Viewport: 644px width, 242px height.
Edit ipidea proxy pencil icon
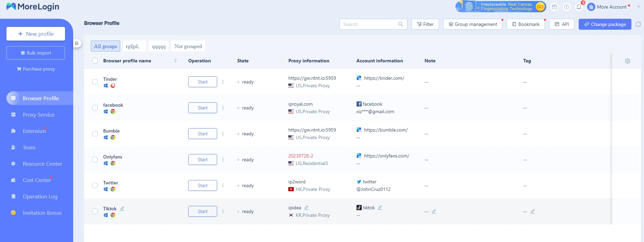click(306, 208)
